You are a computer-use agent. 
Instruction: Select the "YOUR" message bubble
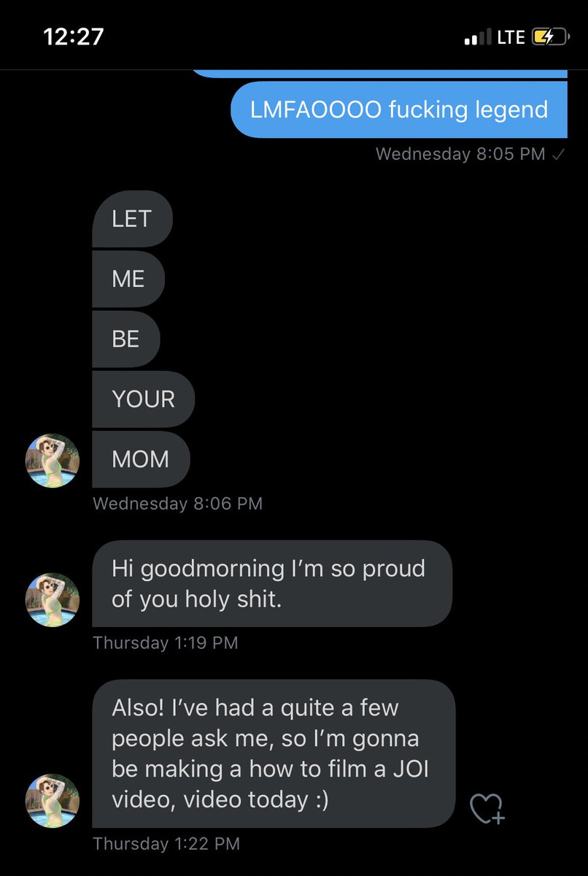tap(143, 399)
